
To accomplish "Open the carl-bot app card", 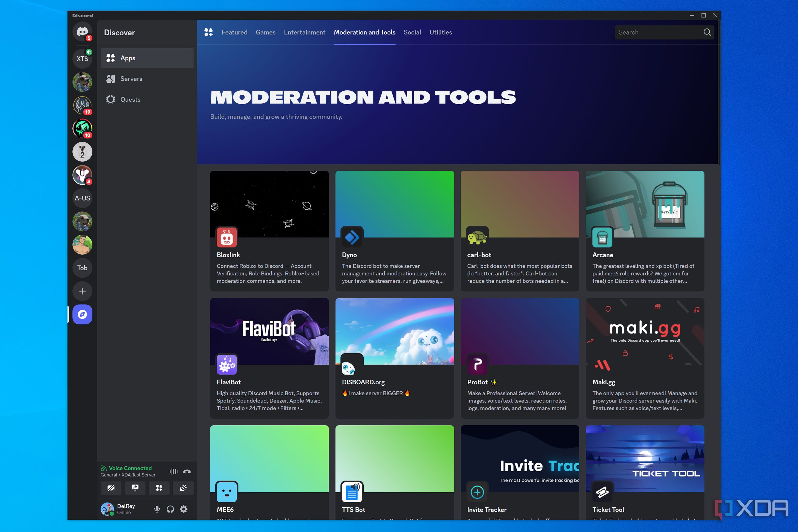I will [520, 231].
